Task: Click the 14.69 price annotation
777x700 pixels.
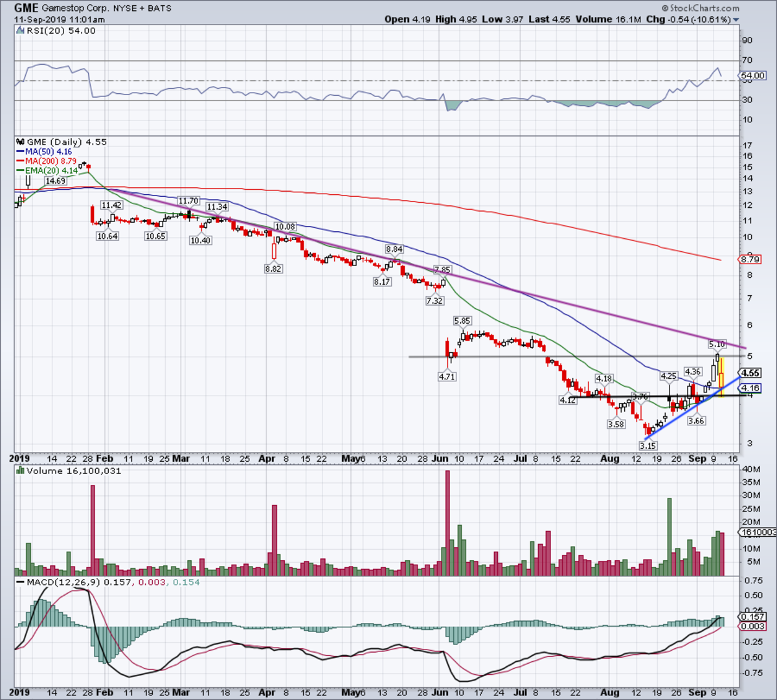Action: click(55, 181)
